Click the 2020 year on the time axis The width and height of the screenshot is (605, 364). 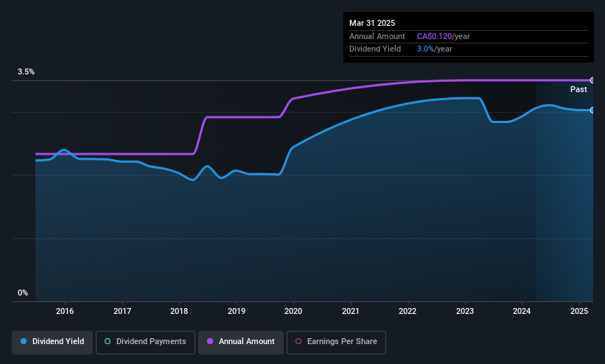click(x=293, y=312)
